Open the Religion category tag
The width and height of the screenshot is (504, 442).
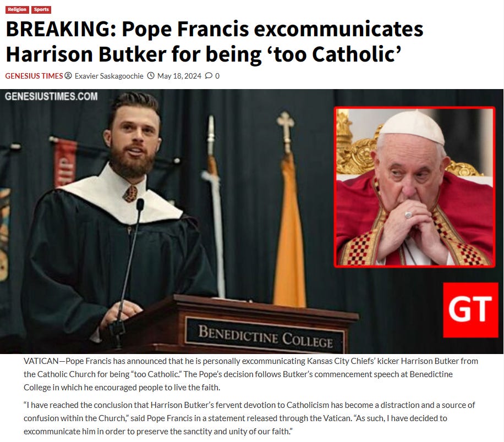[17, 10]
